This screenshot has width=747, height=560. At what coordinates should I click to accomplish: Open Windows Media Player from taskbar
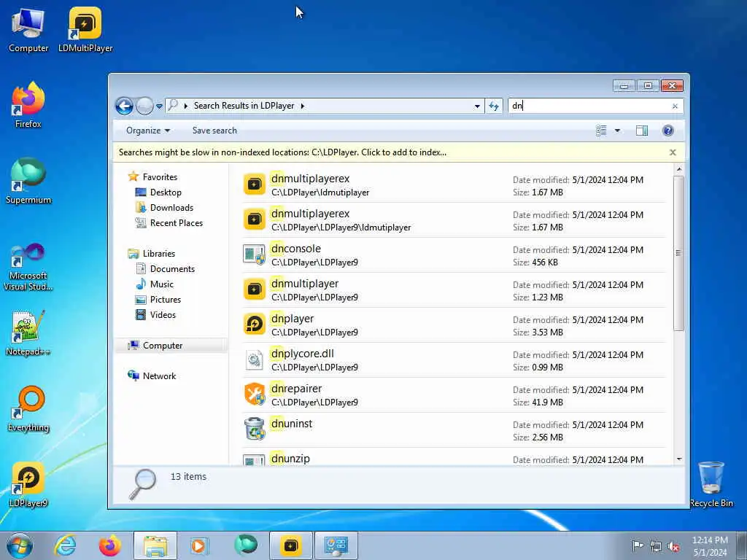[198, 545]
